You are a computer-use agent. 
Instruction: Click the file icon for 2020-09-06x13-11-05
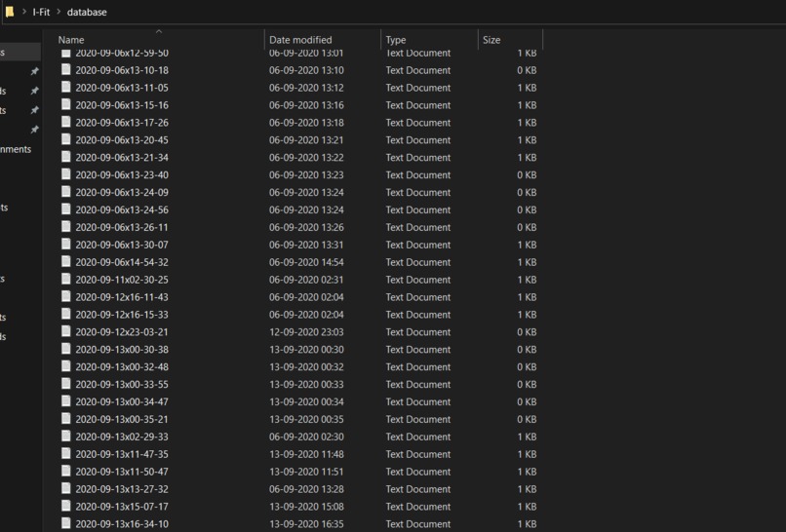tap(65, 87)
